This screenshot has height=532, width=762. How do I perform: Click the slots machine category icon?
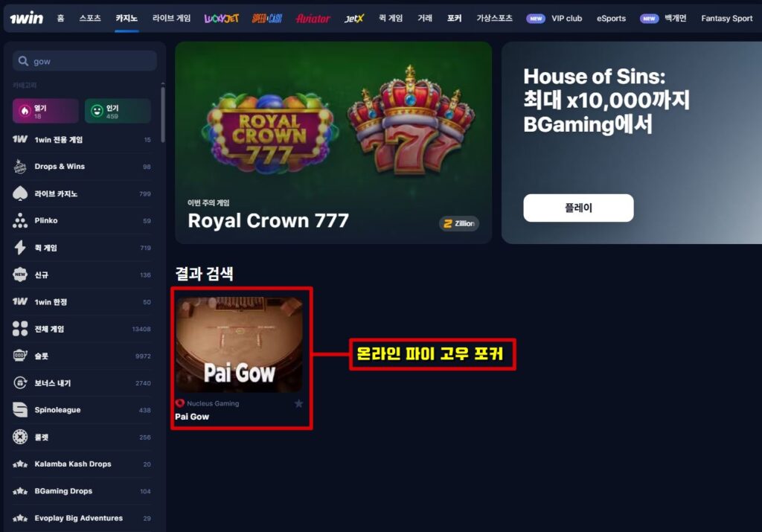(20, 356)
